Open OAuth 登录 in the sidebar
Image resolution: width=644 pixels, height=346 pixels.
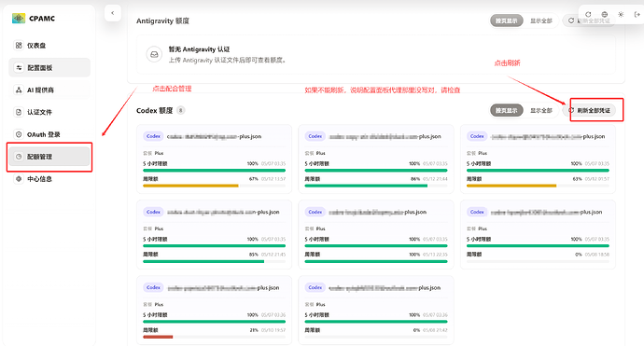49,134
